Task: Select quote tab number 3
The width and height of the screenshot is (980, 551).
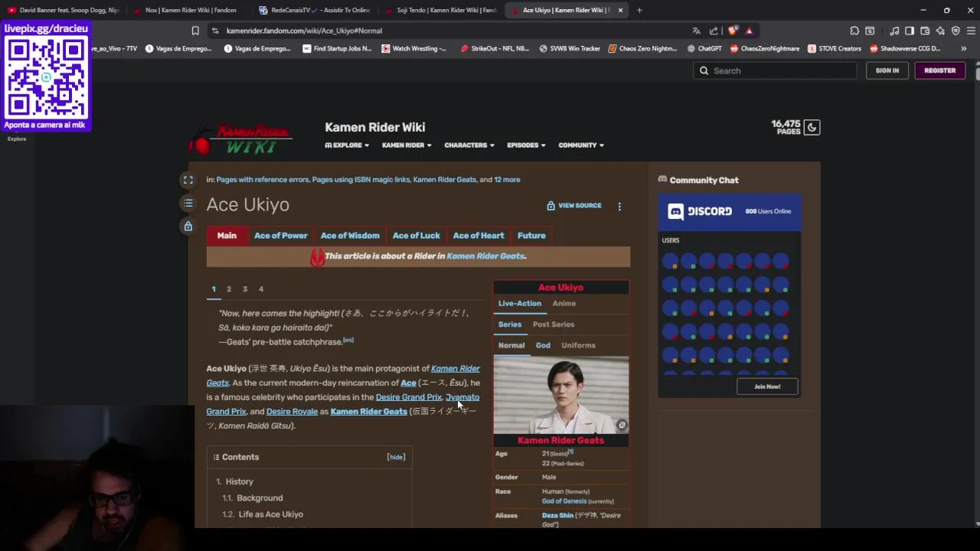Action: pos(245,289)
